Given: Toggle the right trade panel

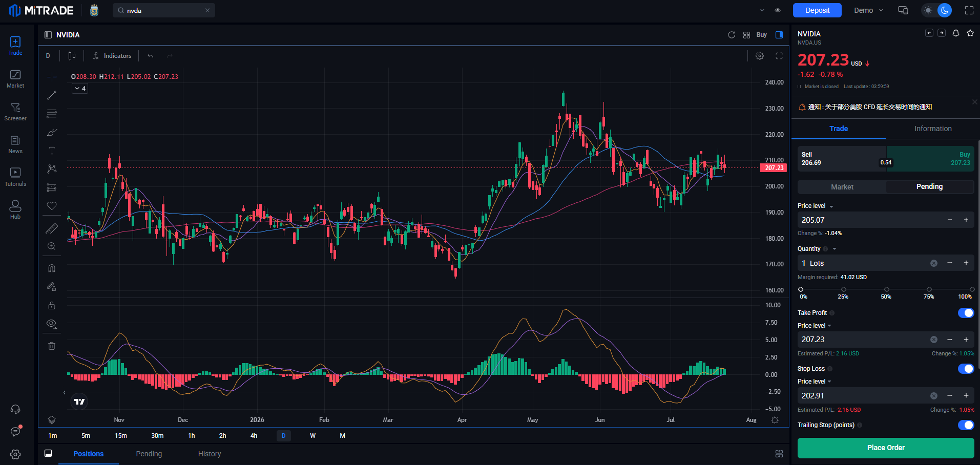Looking at the screenshot, I should coord(779,35).
